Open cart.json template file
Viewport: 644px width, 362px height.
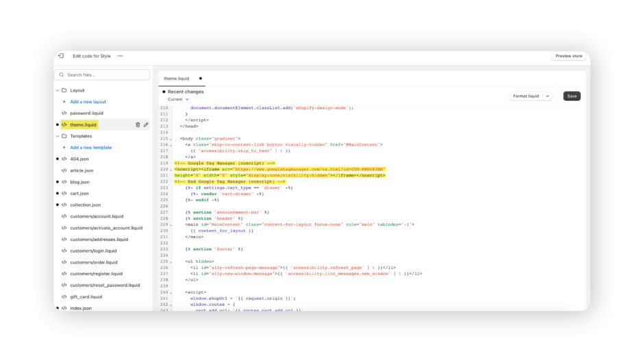79,194
